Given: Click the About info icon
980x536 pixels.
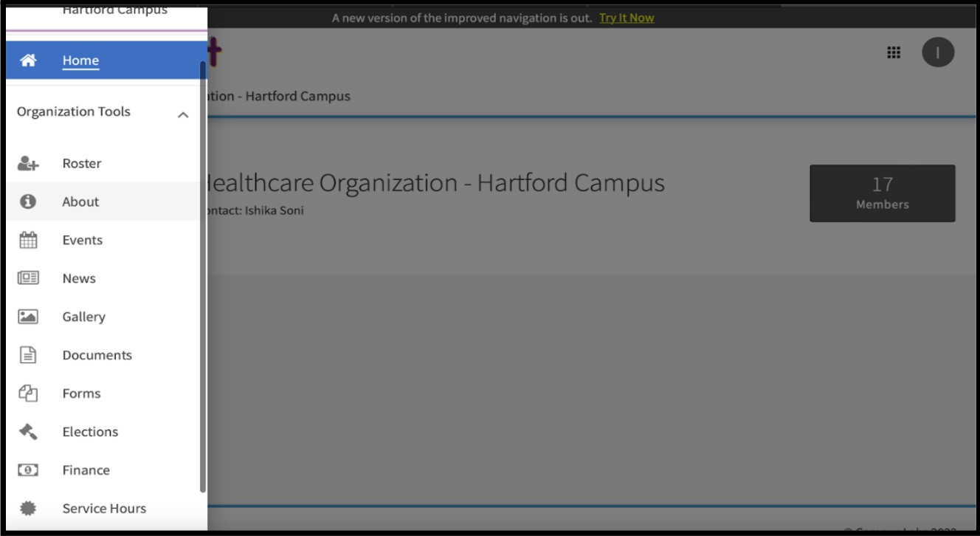Looking at the screenshot, I should (28, 202).
